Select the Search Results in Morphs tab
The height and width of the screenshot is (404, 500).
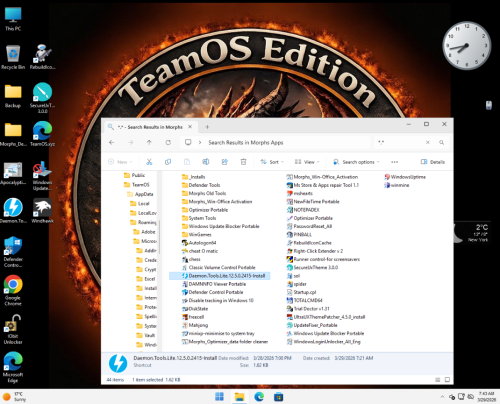tap(150, 127)
